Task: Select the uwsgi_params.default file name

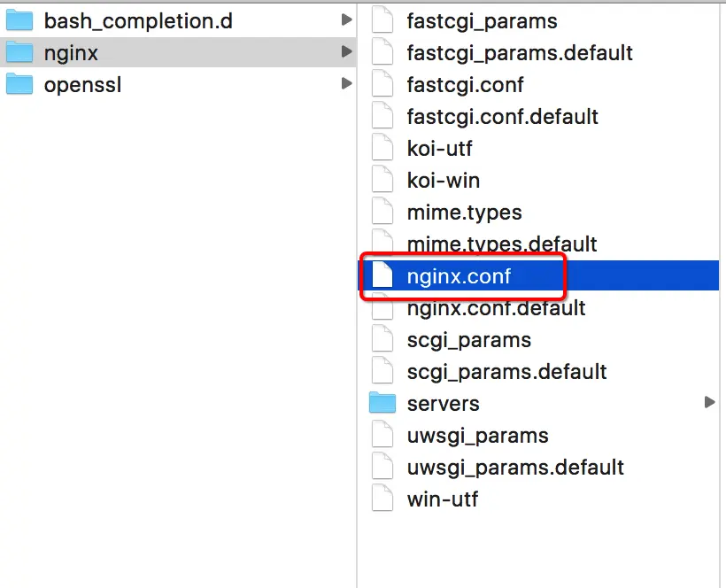Action: tap(515, 468)
